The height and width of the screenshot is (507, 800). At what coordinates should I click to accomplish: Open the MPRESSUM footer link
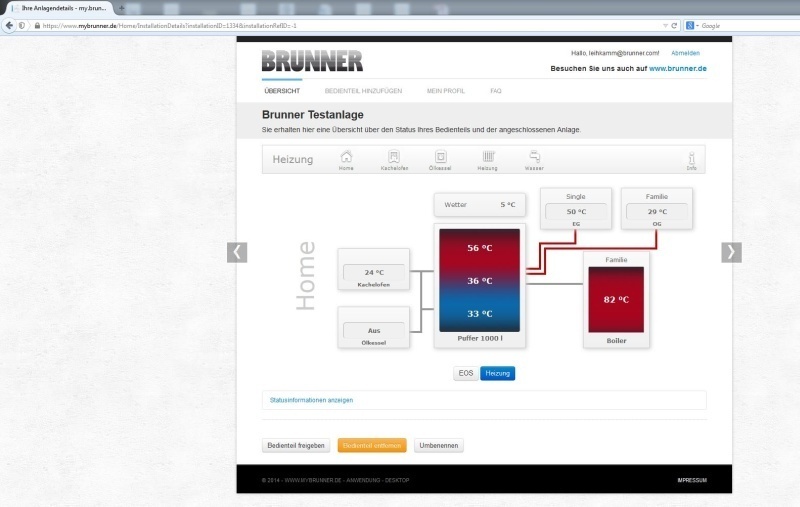[x=692, y=480]
